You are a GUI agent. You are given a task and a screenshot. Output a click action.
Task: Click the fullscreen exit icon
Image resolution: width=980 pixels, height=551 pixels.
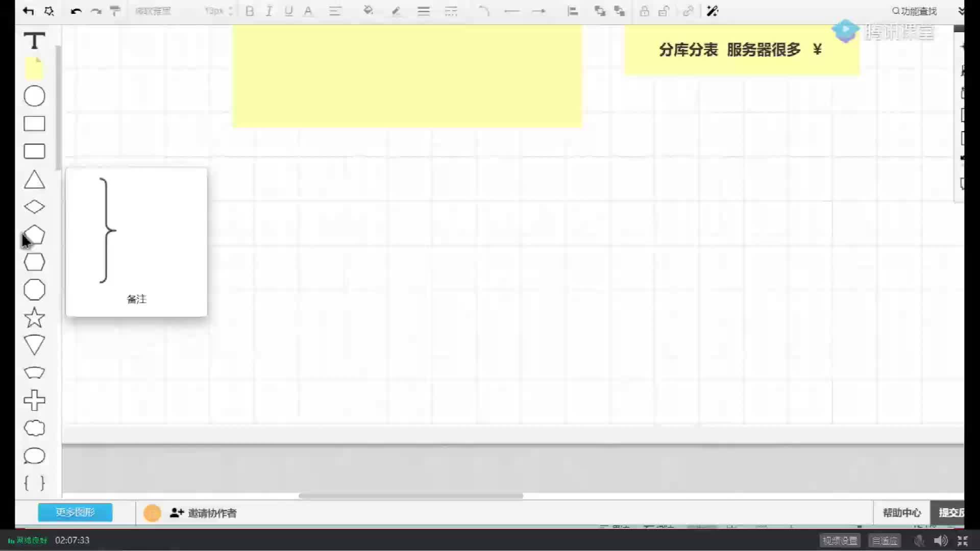[963, 540]
